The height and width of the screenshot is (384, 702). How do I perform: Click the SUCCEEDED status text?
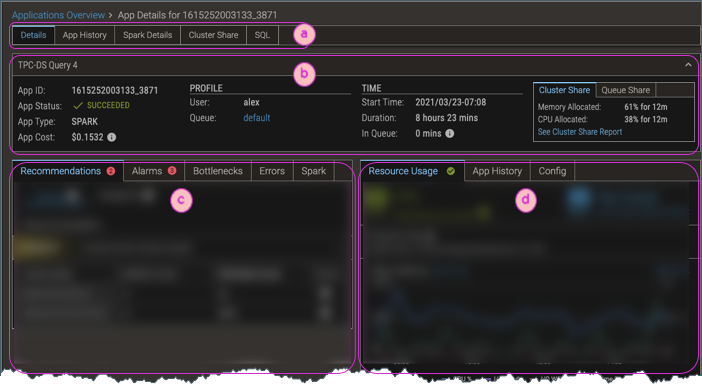[108, 105]
